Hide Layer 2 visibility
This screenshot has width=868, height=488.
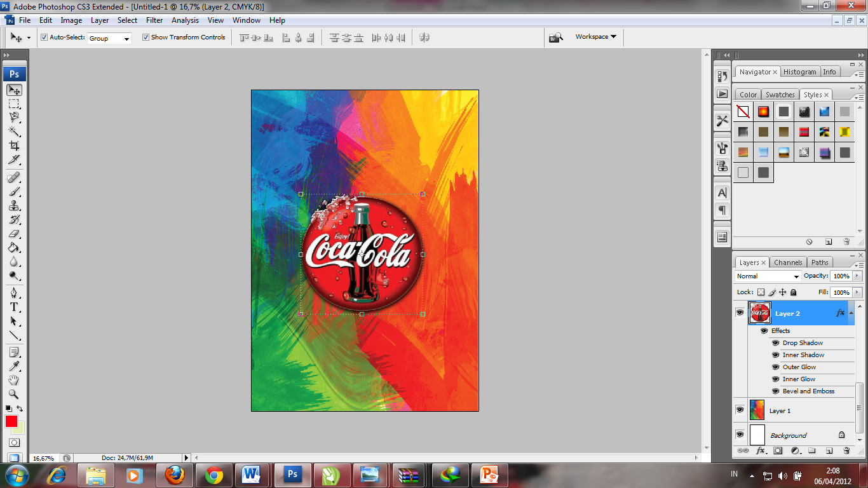click(x=740, y=313)
